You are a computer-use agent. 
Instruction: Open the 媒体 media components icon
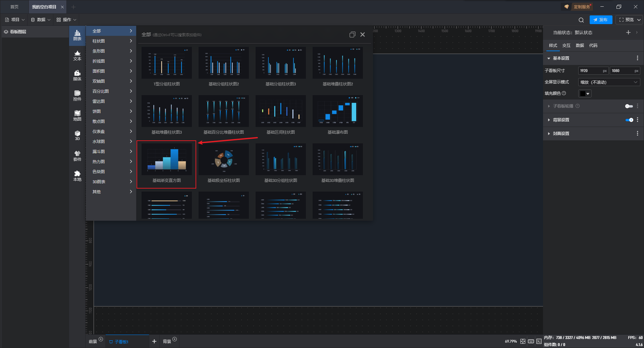77,75
